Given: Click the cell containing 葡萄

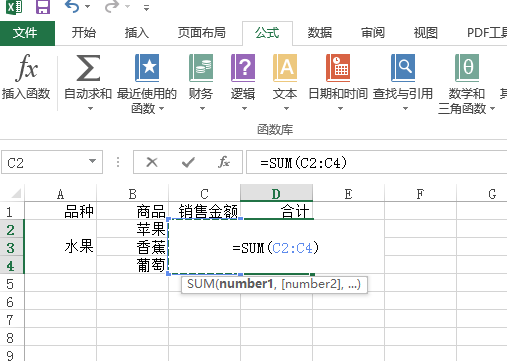Looking at the screenshot, I should pos(133,265).
